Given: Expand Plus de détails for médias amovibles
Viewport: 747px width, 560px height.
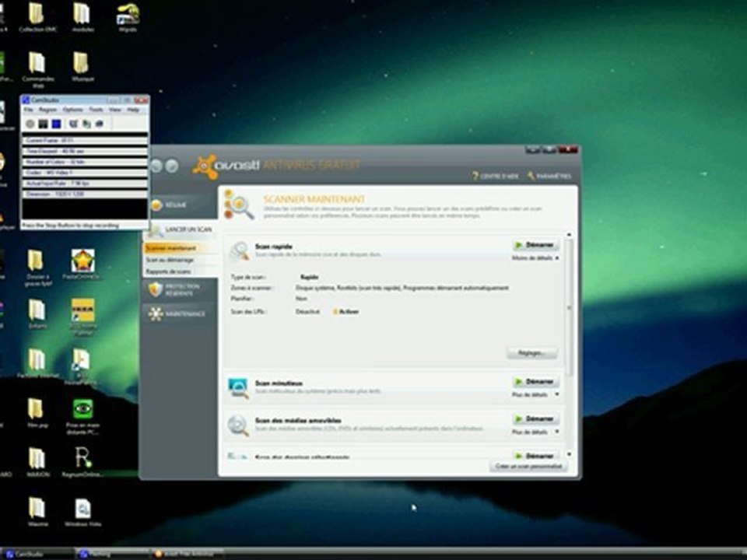Looking at the screenshot, I should tap(535, 432).
